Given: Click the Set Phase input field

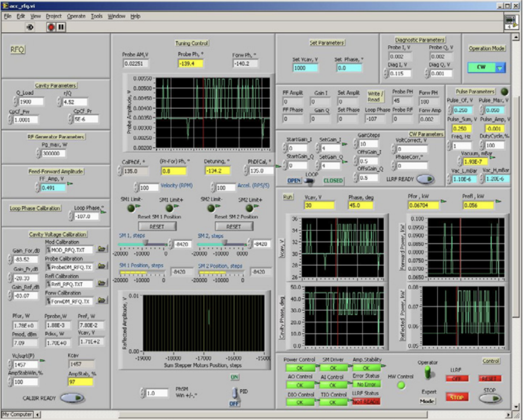Looking at the screenshot, I should point(349,68).
